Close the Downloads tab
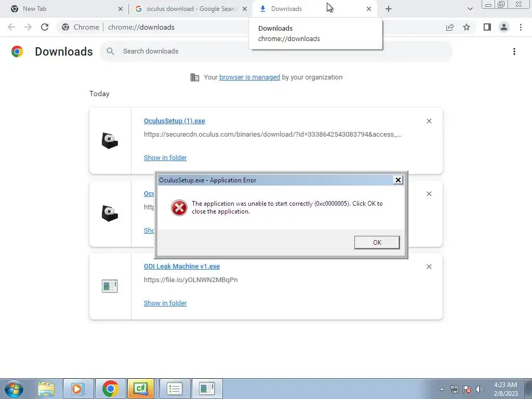Screen dimensions: 532x399 pyautogui.click(x=369, y=9)
